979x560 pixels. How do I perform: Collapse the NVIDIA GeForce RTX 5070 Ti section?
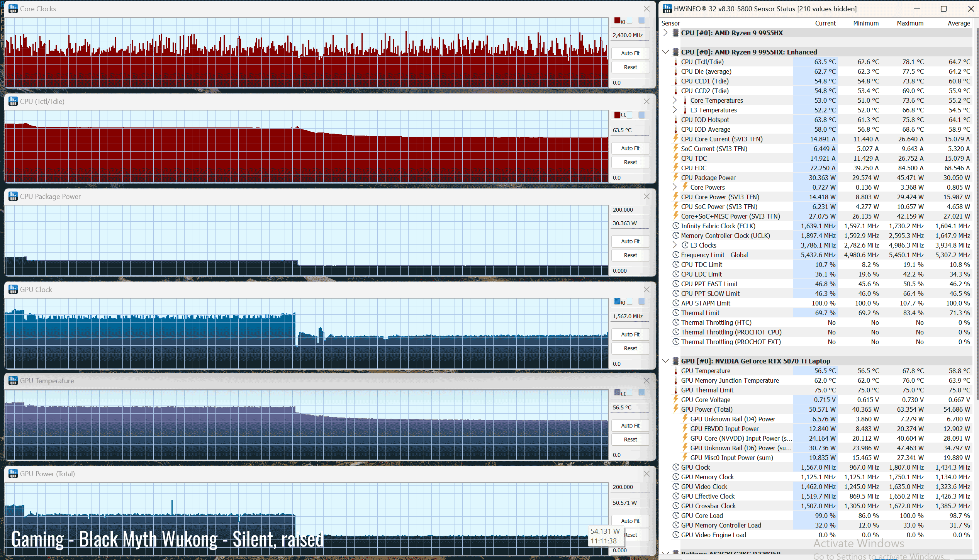665,361
